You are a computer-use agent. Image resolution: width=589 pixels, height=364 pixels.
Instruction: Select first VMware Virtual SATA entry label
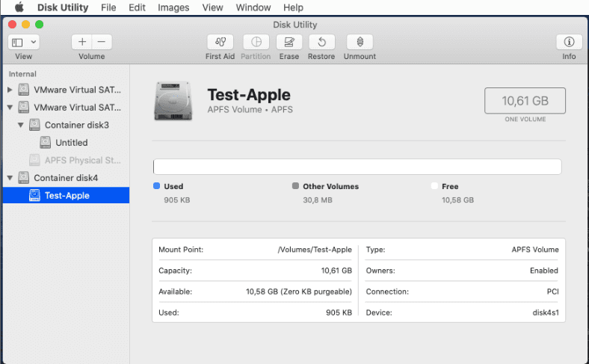coord(78,90)
